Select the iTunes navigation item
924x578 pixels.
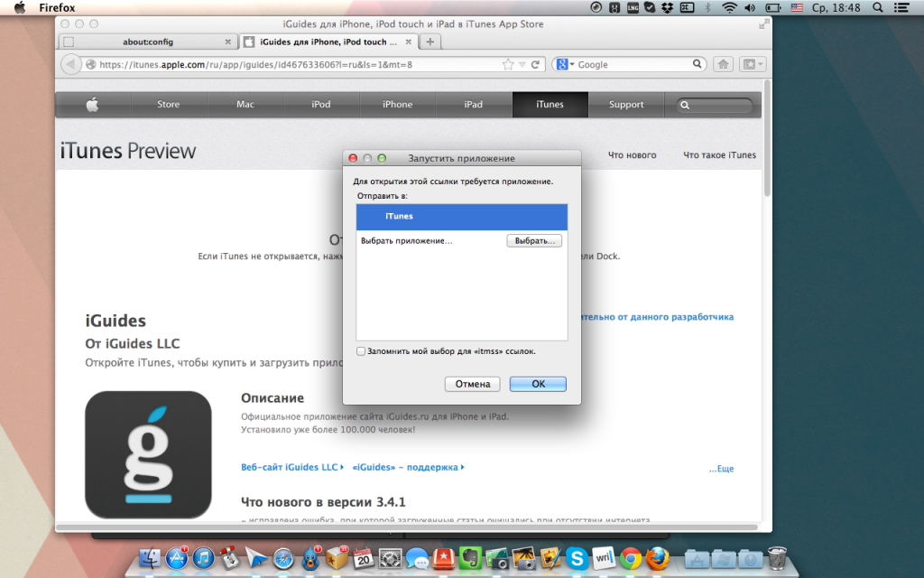coord(550,105)
